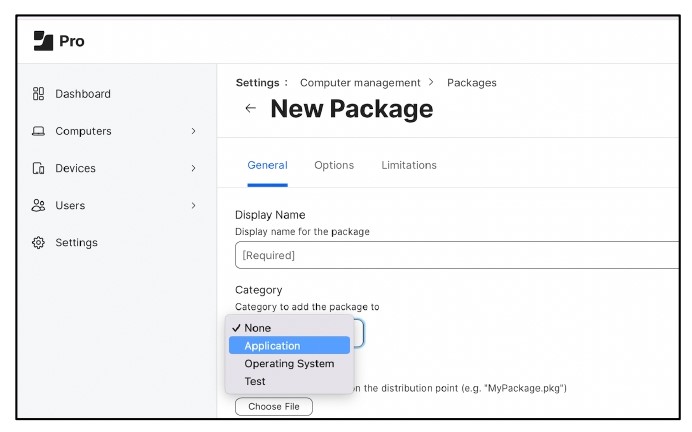Click the 'Display name for the package' hint
The image size is (692, 432).
(x=302, y=232)
